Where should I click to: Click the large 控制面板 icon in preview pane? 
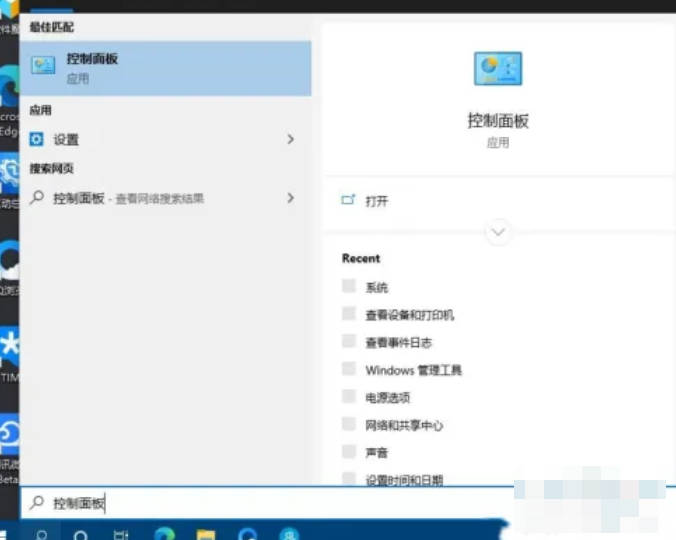(x=498, y=69)
